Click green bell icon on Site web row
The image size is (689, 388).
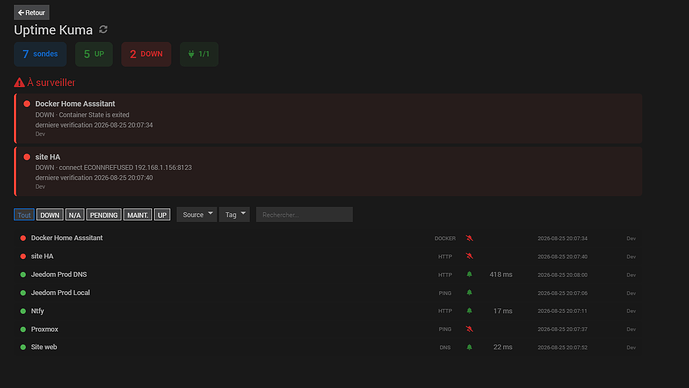pyautogui.click(x=469, y=347)
